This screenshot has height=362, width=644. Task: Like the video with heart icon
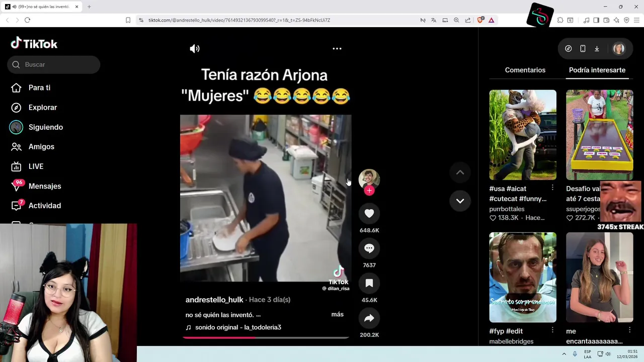click(369, 213)
